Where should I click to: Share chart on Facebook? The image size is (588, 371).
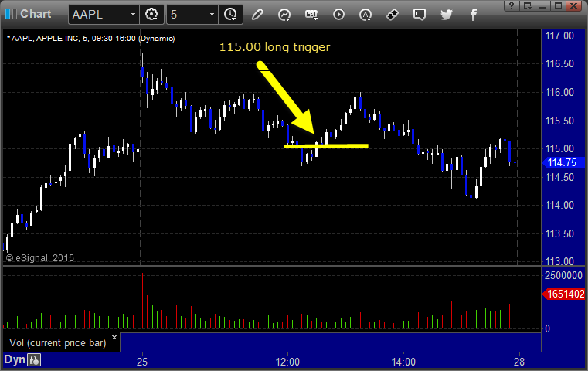tap(473, 15)
